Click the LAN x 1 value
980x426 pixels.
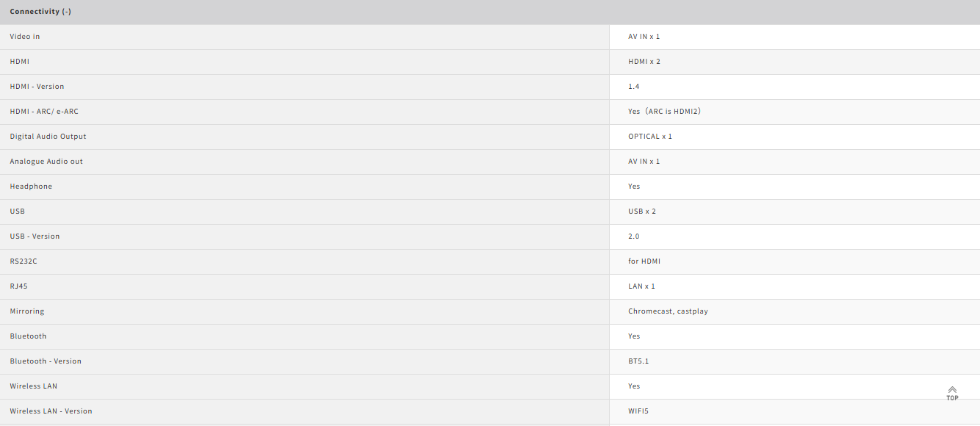642,286
